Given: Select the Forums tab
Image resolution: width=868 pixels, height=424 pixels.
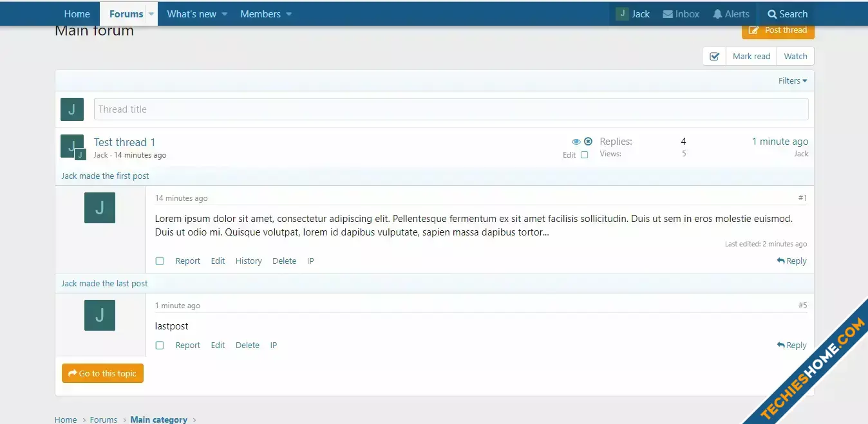Looking at the screenshot, I should 126,14.
